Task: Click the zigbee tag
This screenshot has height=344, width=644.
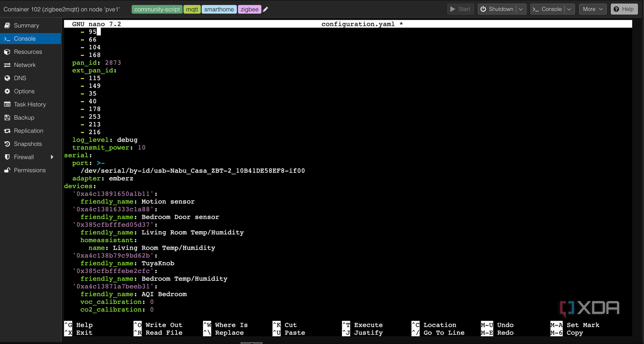Action: (x=249, y=9)
